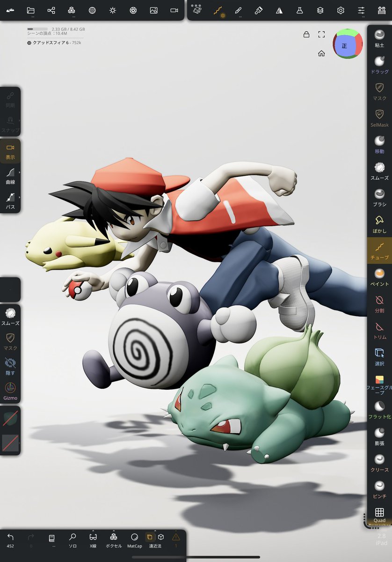
Task: Open ボクセル (Voxel) remesh options
Action: 113,540
